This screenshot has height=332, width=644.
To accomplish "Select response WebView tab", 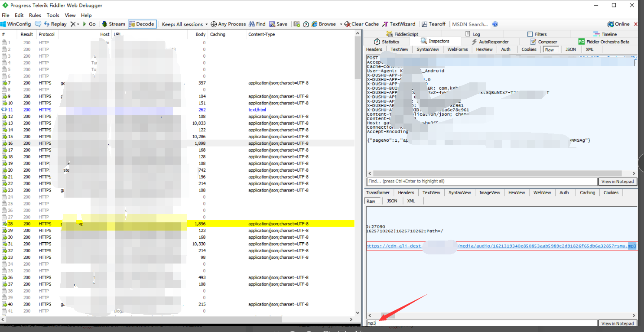I will (x=542, y=192).
